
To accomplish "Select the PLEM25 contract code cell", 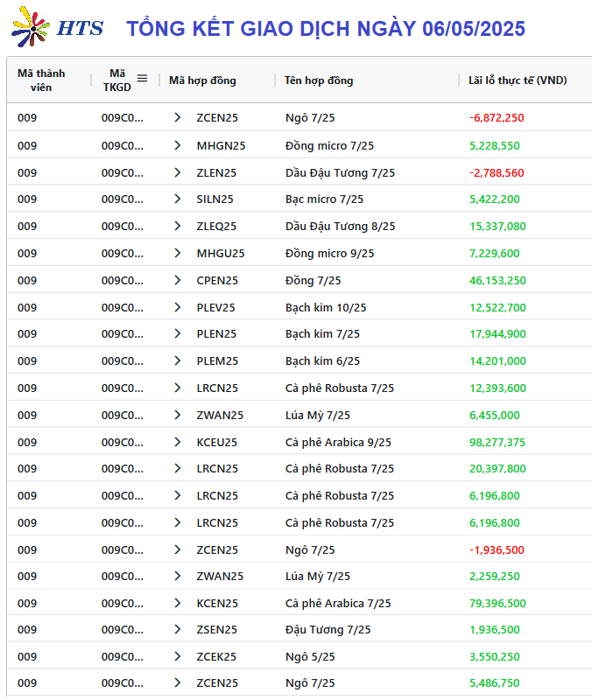I will 217,361.
